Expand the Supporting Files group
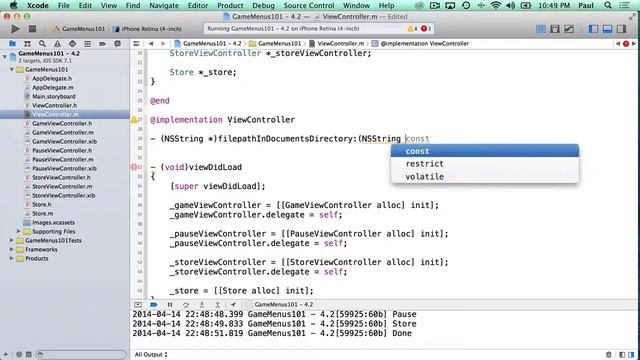This screenshot has height=360, width=640. 19,231
